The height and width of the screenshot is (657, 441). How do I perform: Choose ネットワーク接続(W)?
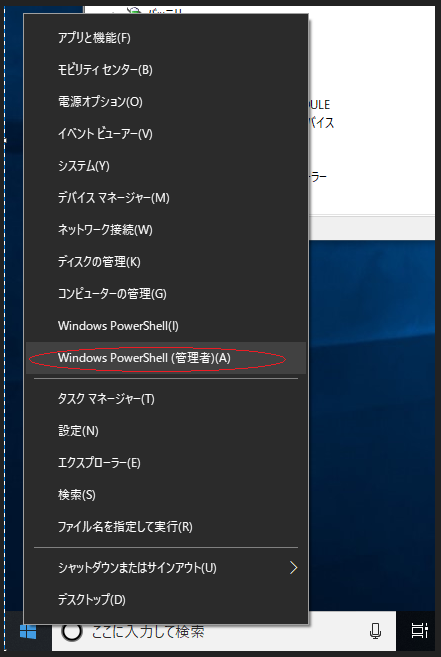166,230
